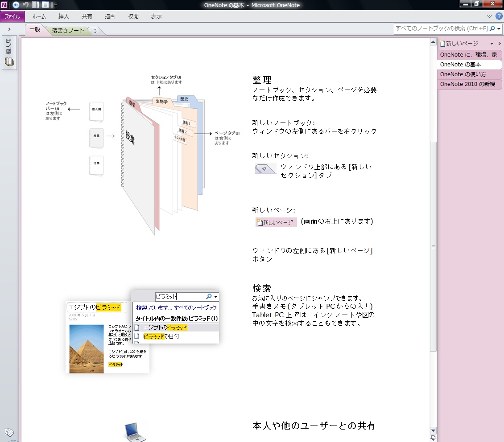Open the 描画 ribbon tab
The image size is (504, 442).
(110, 16)
